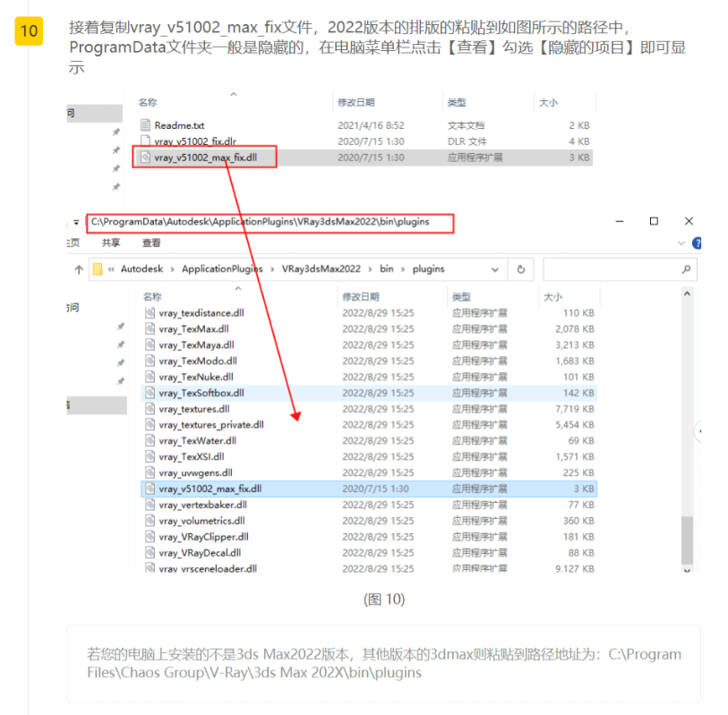Select the vray_v51002_fix.dlr file icon
The image size is (728, 715).
pos(146,141)
